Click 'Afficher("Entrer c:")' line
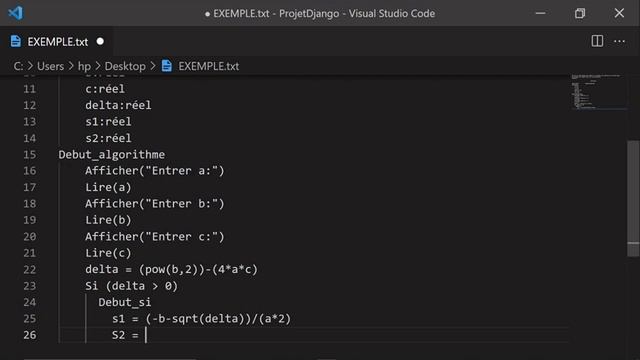This screenshot has height=360, width=640. point(155,237)
